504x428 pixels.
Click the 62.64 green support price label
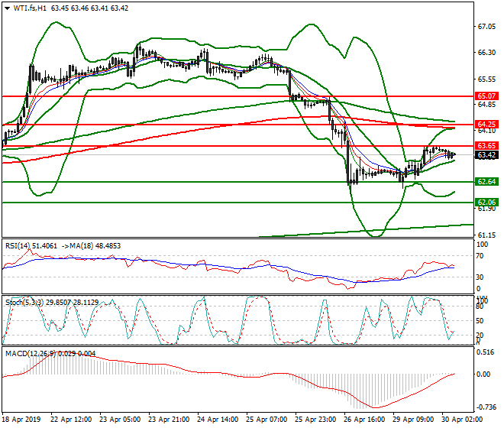[486, 181]
